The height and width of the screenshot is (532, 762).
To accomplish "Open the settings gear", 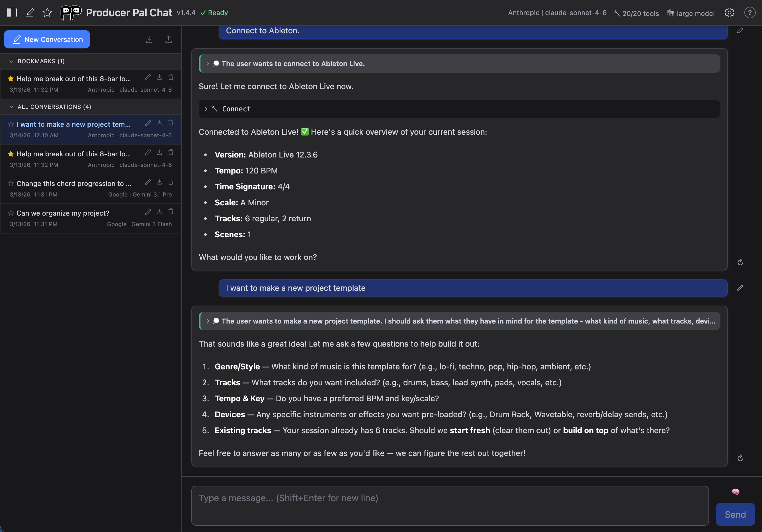I will click(729, 12).
